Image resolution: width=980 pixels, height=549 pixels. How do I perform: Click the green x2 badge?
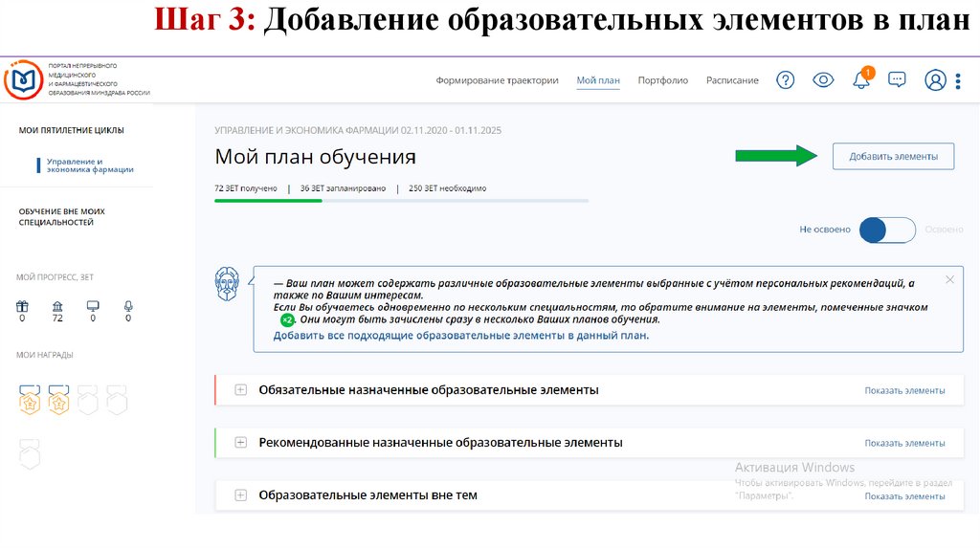click(x=287, y=319)
